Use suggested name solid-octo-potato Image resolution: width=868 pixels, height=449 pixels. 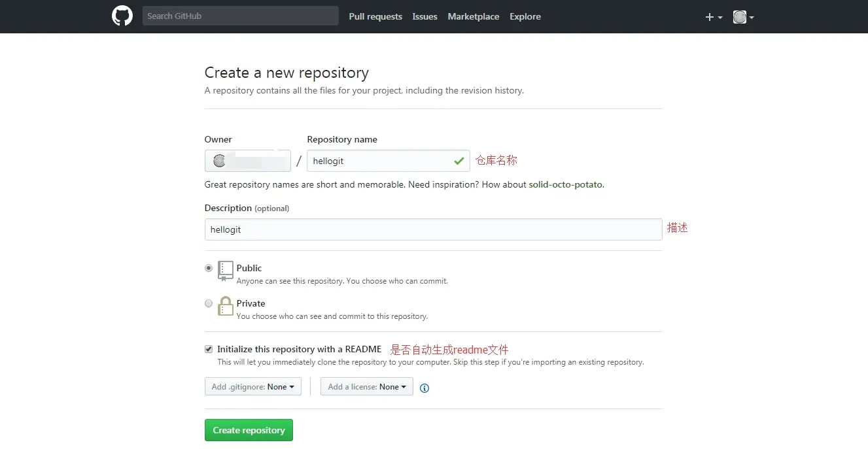[x=566, y=185]
